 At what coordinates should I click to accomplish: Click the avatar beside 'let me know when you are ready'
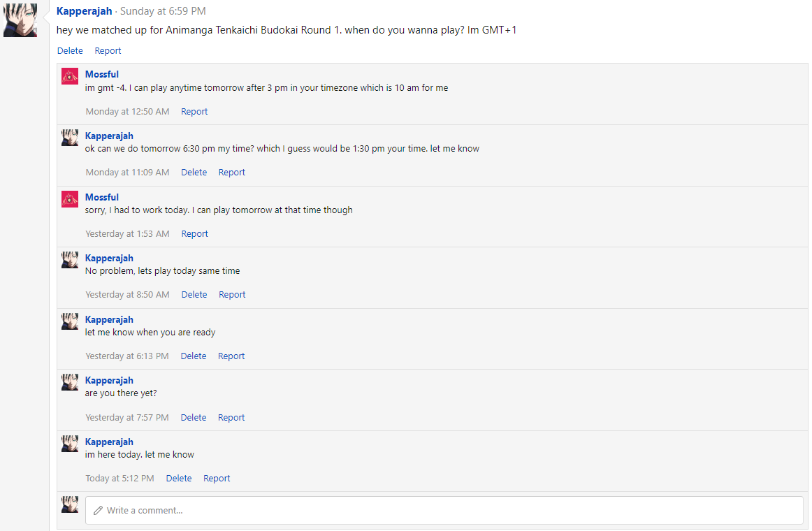click(x=70, y=321)
